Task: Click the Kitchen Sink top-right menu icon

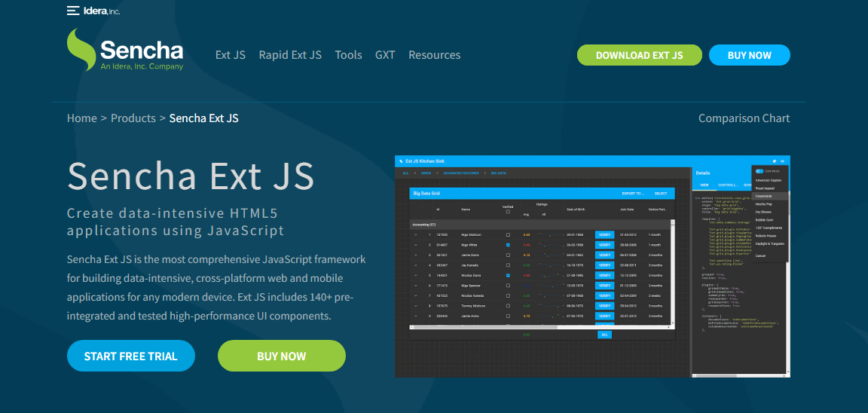Action: (x=783, y=161)
